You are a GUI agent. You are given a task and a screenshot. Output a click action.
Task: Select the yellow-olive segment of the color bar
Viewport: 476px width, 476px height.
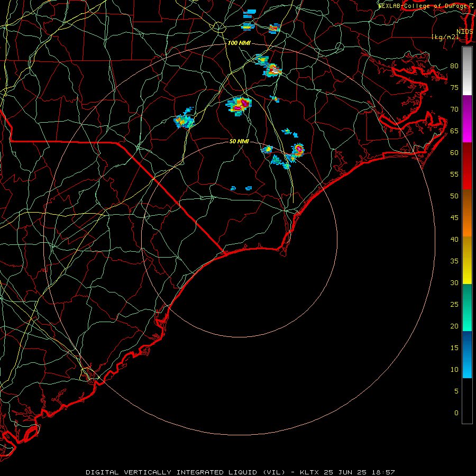pyautogui.click(x=467, y=260)
